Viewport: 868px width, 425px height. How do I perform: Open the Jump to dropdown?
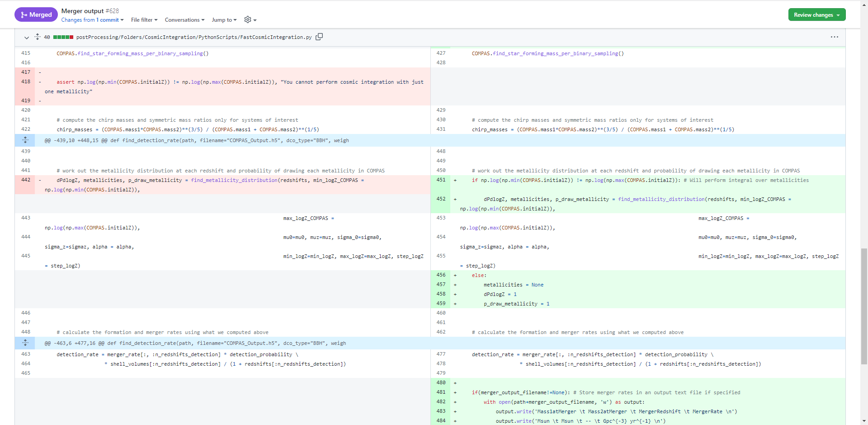(x=224, y=20)
